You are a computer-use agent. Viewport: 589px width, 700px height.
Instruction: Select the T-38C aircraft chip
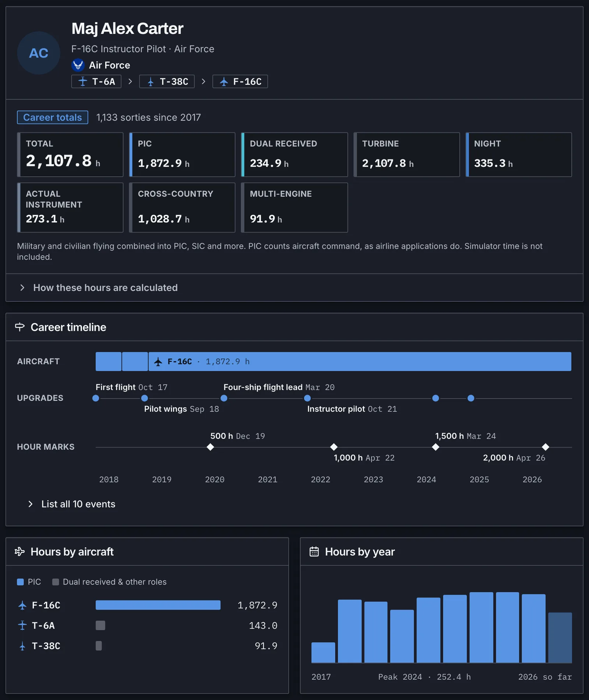click(167, 81)
